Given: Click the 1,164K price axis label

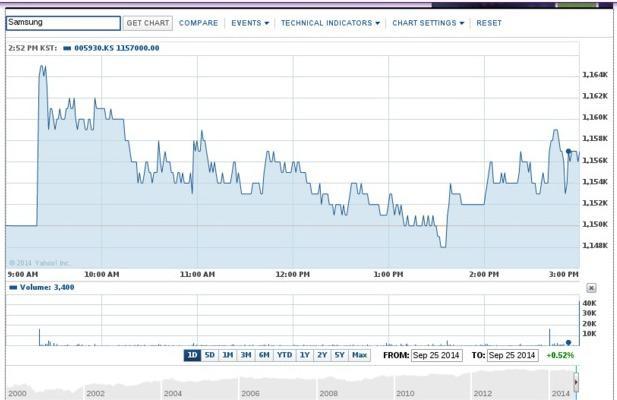Looking at the screenshot, I should [x=595, y=74].
